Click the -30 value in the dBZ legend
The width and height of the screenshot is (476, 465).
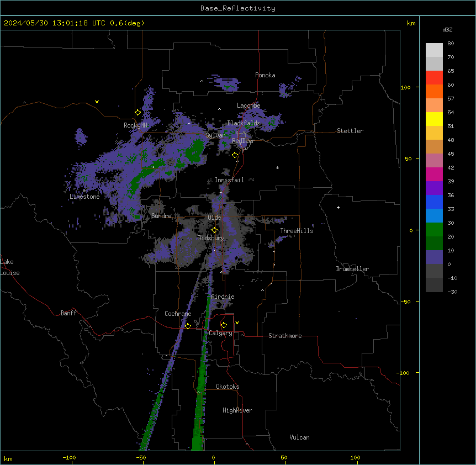pos(452,292)
